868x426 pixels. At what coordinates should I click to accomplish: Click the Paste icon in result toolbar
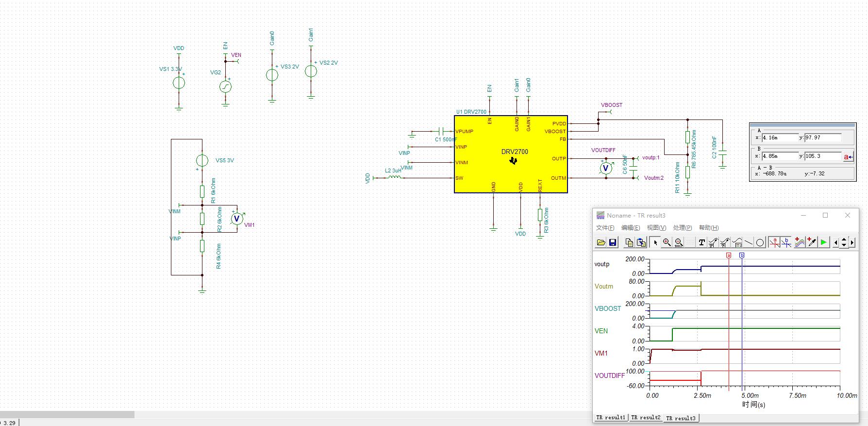[x=641, y=242]
